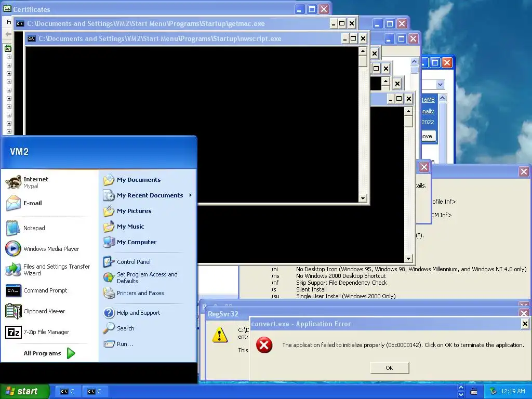This screenshot has height=399, width=532.
Task: Click the keyboard icon near system tray
Action: point(474,392)
